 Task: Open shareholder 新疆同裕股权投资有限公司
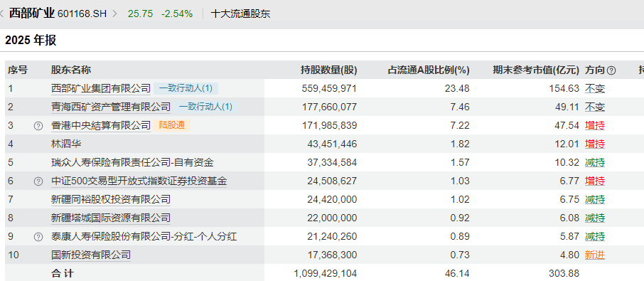click(x=110, y=200)
